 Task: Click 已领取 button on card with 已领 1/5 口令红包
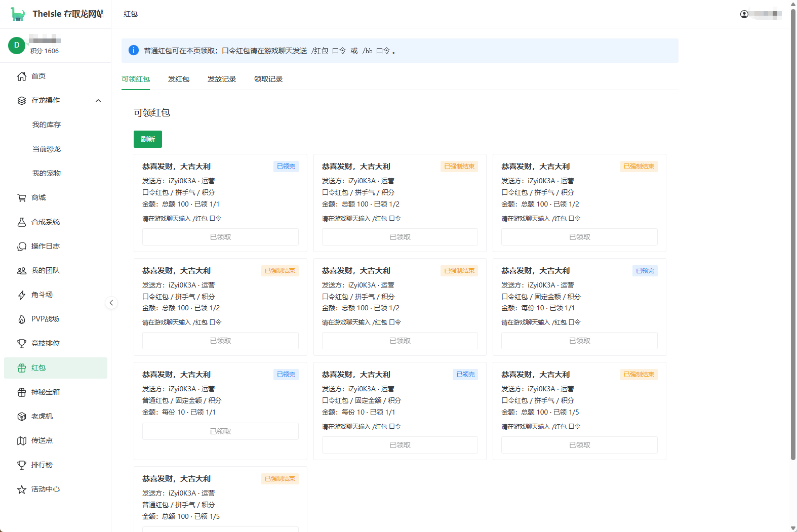coord(579,445)
